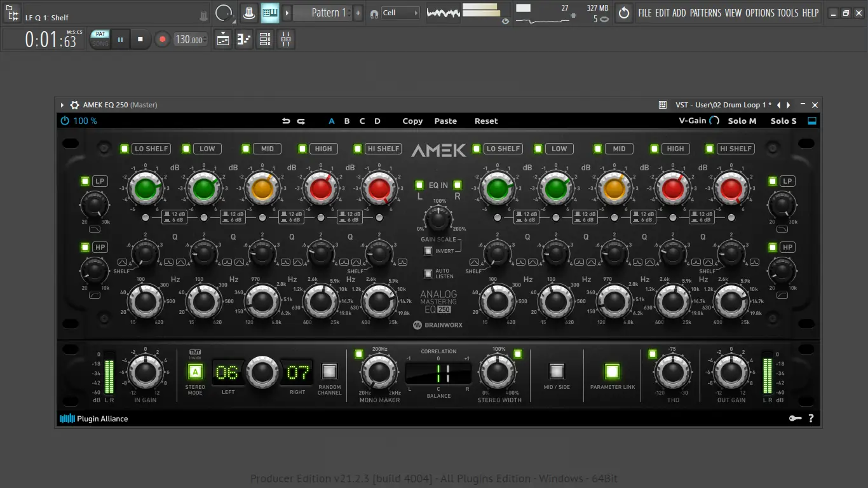
Task: Open the playlist view
Action: [x=223, y=39]
